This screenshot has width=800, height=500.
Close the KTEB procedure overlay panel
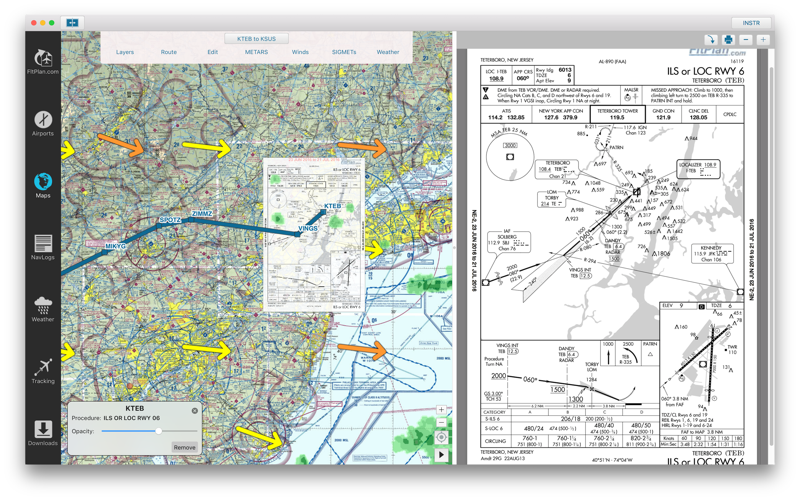click(x=195, y=411)
